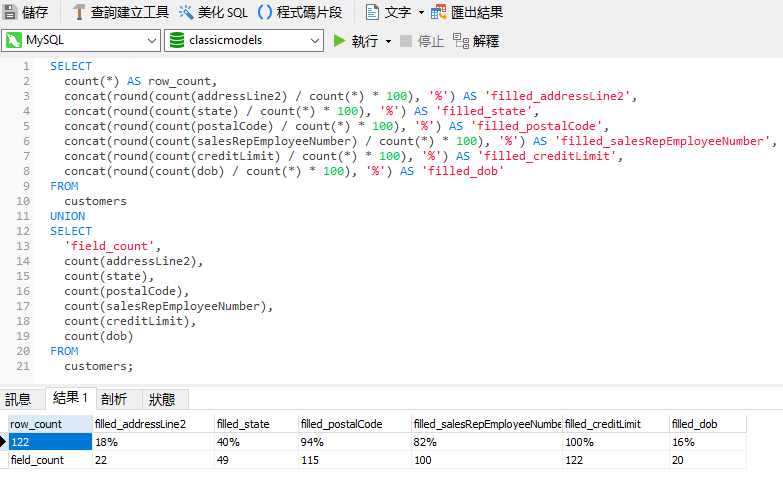Select the cell with value 22
The image size is (783, 477).
coord(153,460)
